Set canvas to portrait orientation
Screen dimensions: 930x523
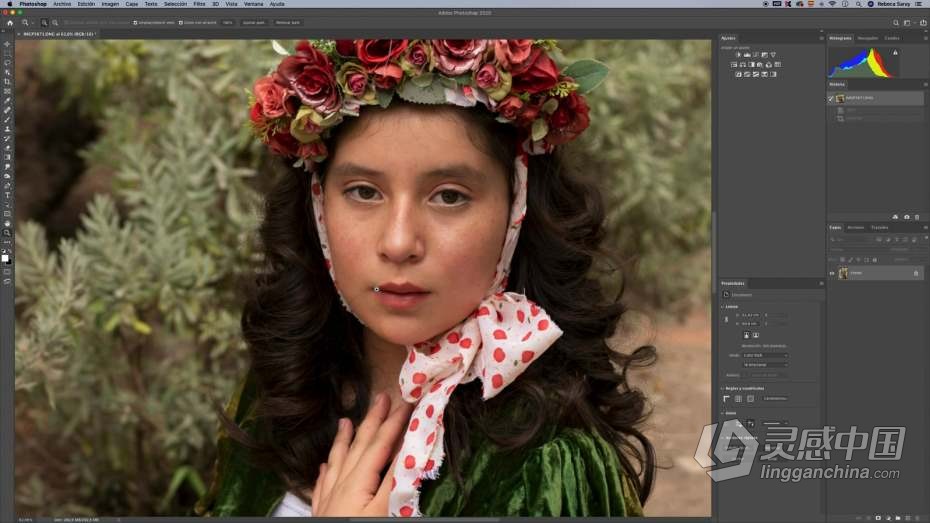click(x=746, y=335)
